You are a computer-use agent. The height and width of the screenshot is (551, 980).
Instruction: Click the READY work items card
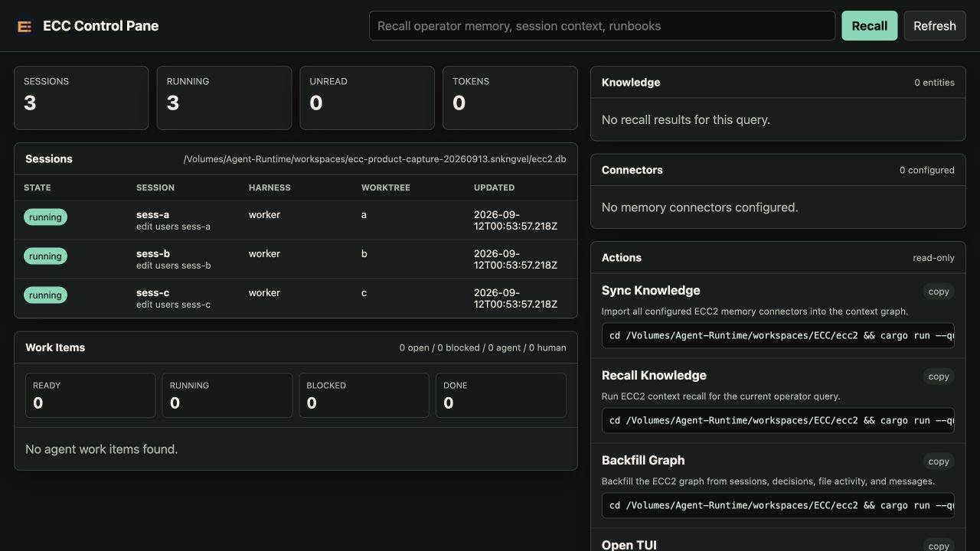(x=90, y=395)
